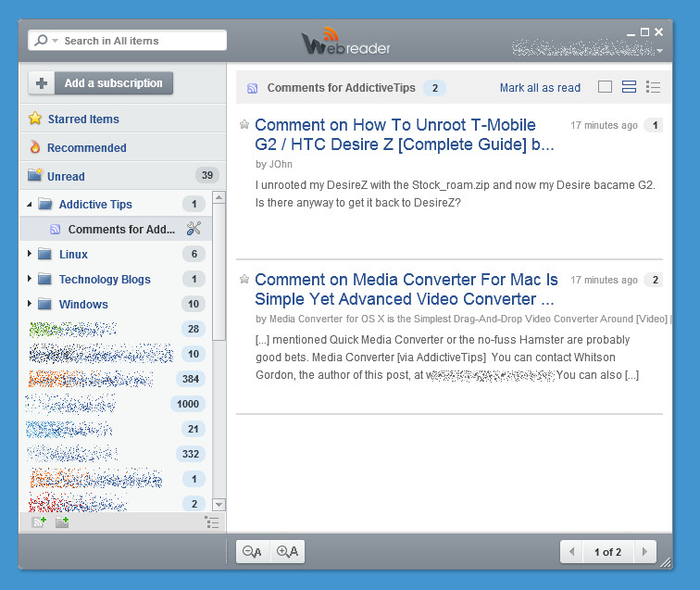
Task: Click the '1 of 2' page indicator
Action: pyautogui.click(x=608, y=552)
